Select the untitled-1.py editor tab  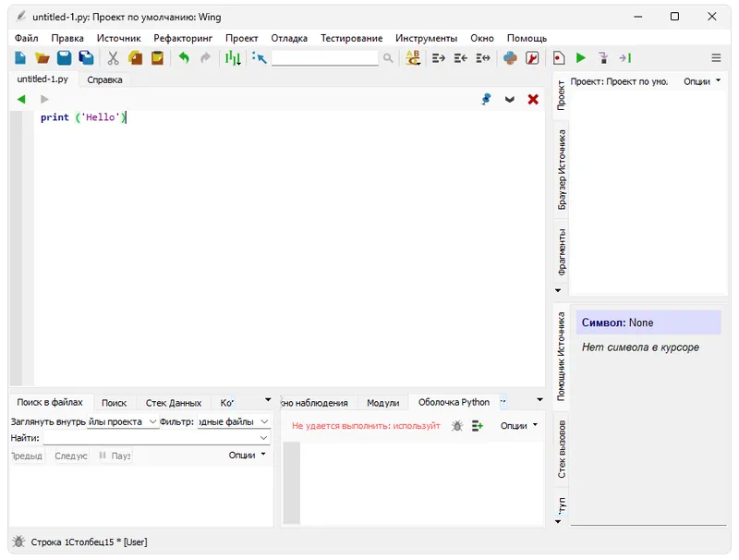[x=42, y=79]
